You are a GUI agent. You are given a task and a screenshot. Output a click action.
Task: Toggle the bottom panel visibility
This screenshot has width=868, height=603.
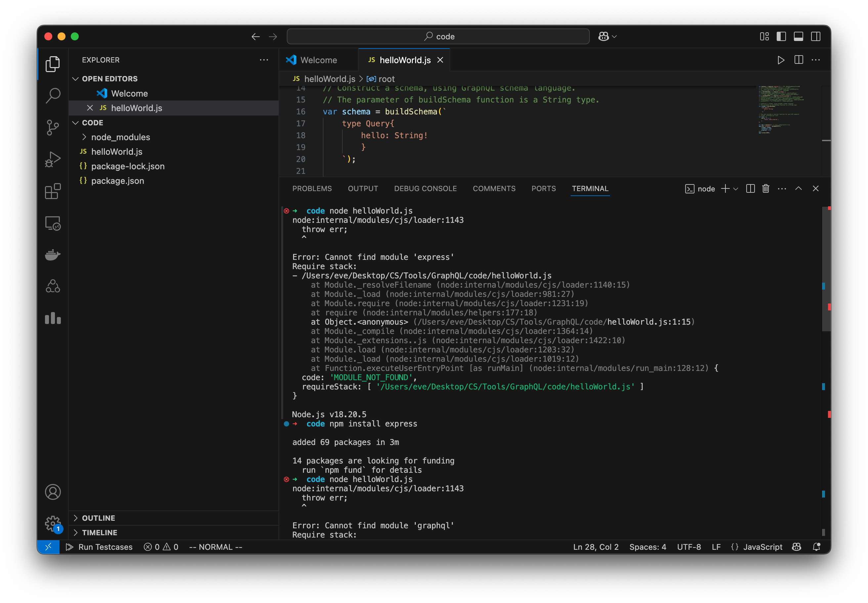click(x=798, y=36)
